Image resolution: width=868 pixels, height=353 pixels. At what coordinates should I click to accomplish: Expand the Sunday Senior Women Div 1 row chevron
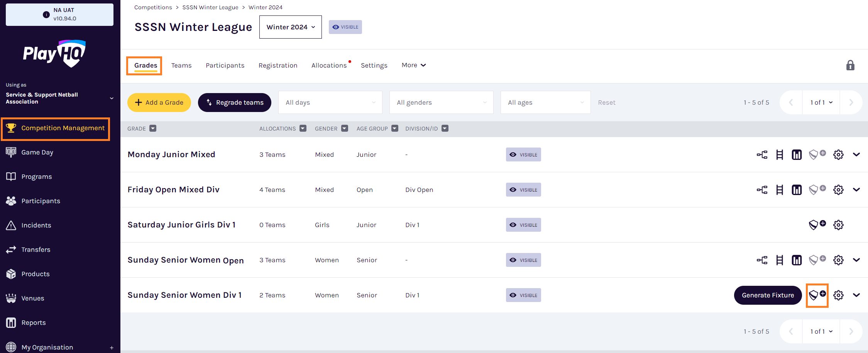pos(856,295)
